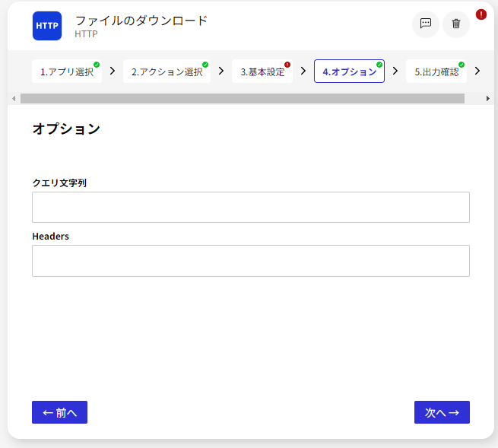Go to step 2.アクション選択
The height and width of the screenshot is (448, 498).
pyautogui.click(x=167, y=71)
